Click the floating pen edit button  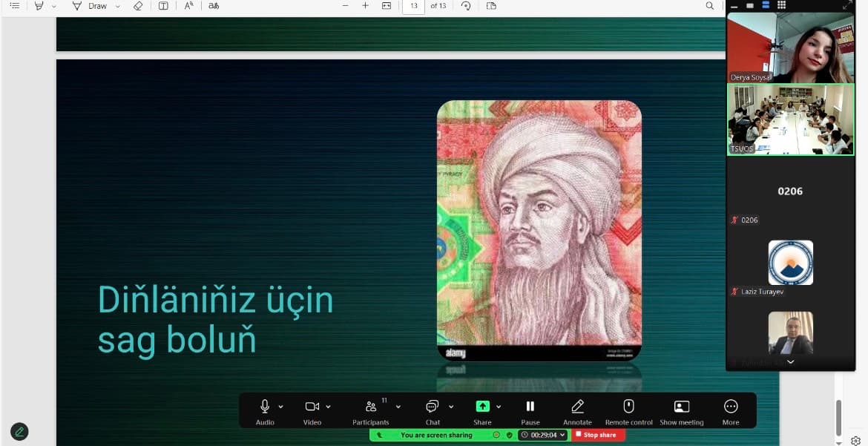point(19,432)
